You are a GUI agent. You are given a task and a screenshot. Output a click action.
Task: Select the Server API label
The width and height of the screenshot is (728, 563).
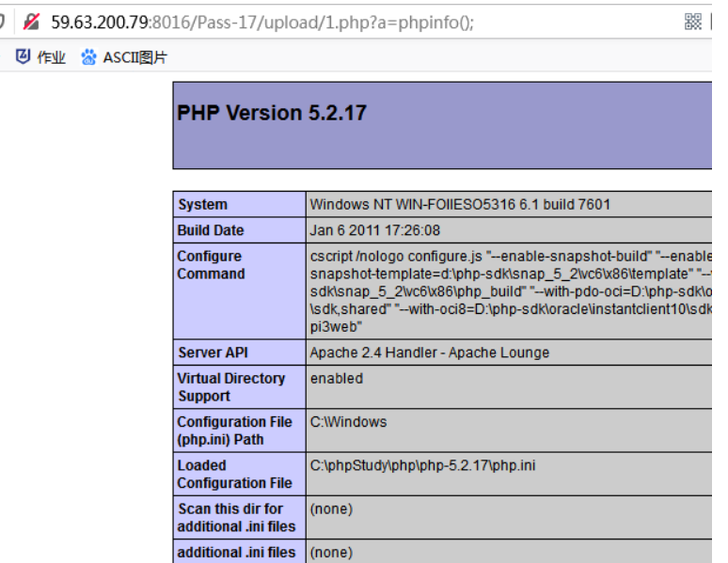(214, 352)
